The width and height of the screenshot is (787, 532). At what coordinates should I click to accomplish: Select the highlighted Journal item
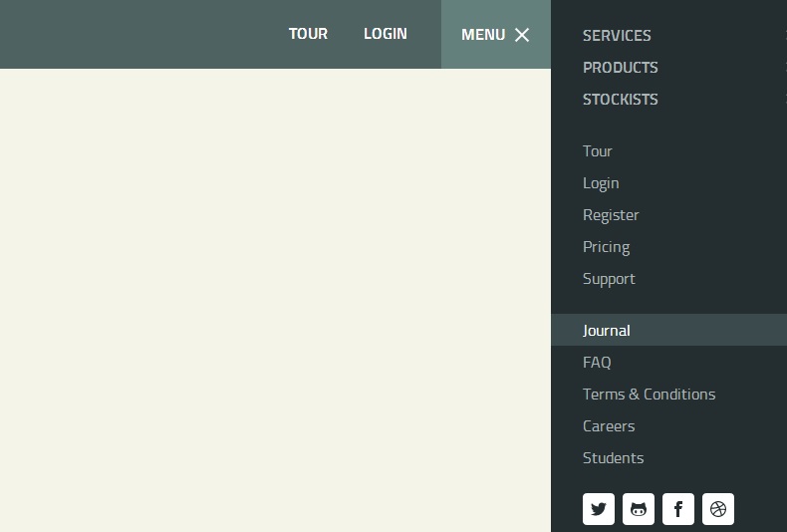[607, 331]
